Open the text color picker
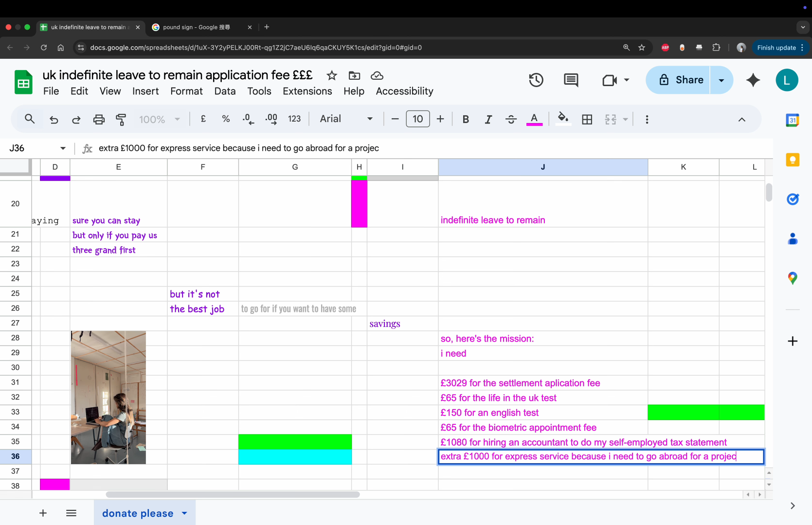Image resolution: width=812 pixels, height=525 pixels. 534,119
